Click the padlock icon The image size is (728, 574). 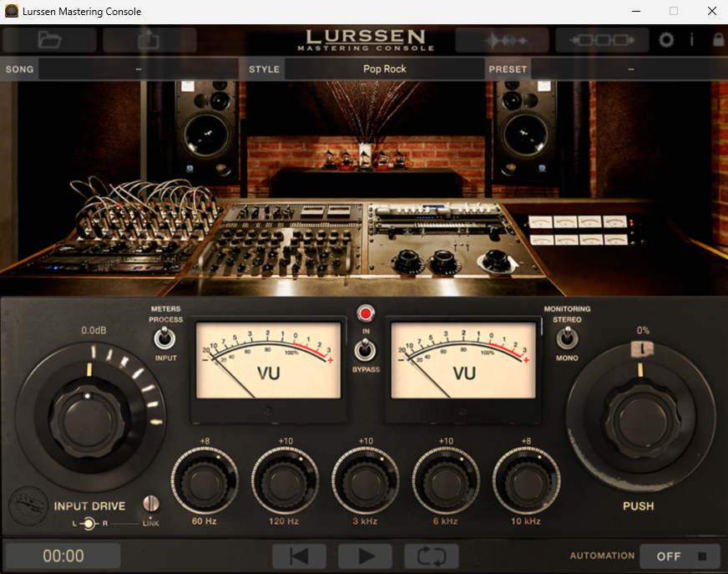coord(719,40)
